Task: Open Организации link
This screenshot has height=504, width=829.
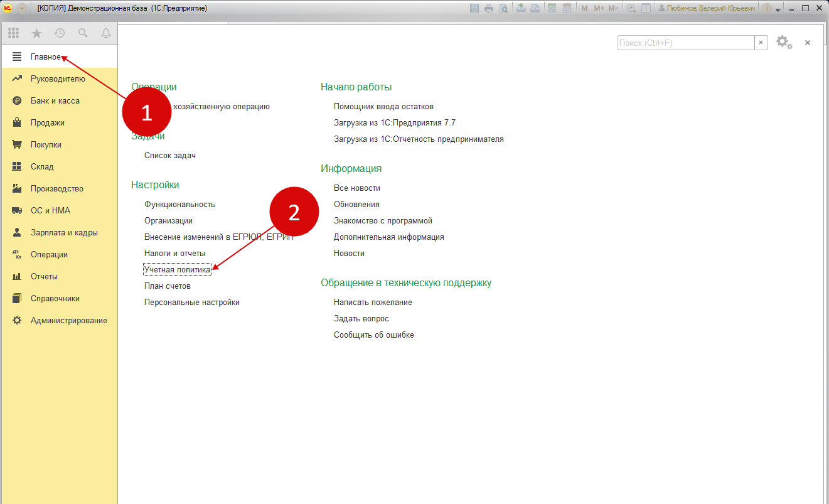Action: pos(168,220)
